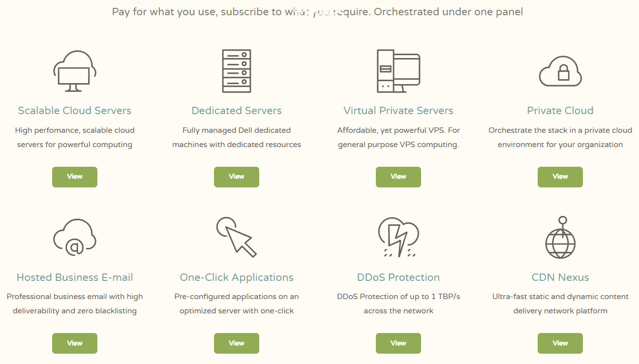Select the DDoS Protection title
639x364 pixels.
tap(398, 277)
